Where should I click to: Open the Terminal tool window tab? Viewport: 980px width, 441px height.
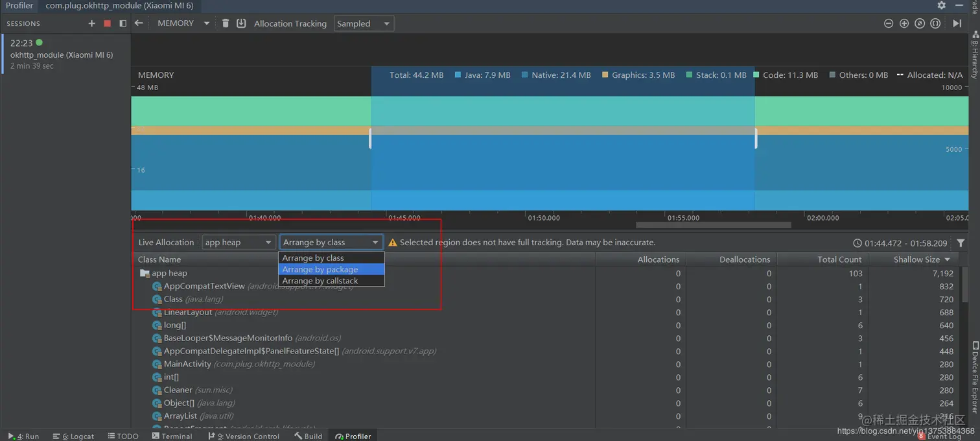[x=172, y=436]
